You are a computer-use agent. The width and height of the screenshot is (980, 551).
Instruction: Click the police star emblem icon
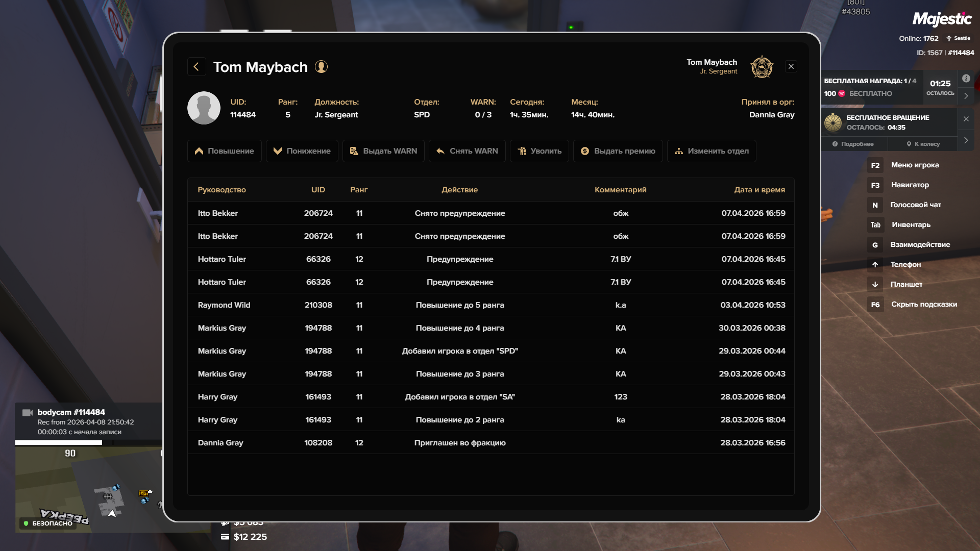762,67
